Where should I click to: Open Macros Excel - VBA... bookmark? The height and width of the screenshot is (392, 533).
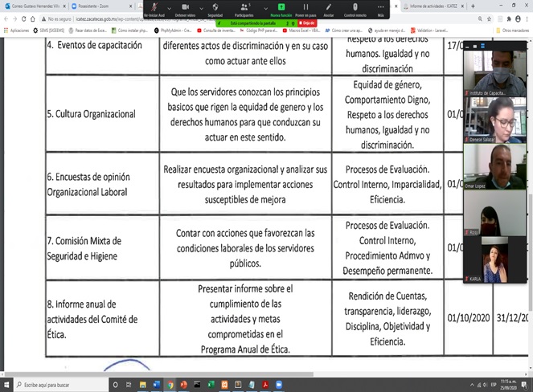coord(301,31)
